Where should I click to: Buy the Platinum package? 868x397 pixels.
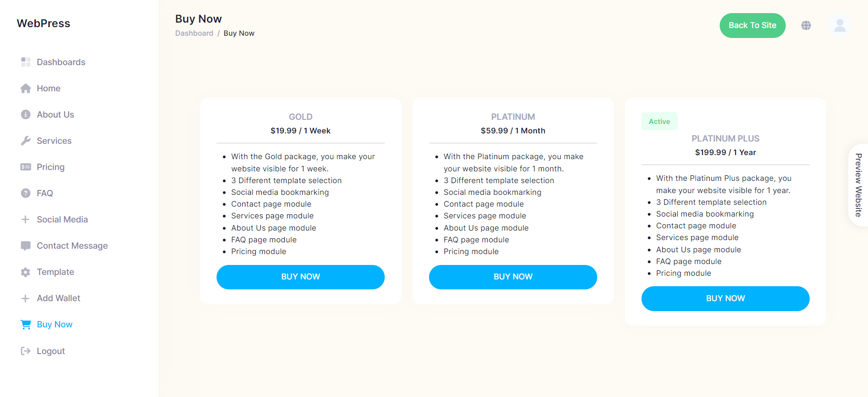click(513, 277)
